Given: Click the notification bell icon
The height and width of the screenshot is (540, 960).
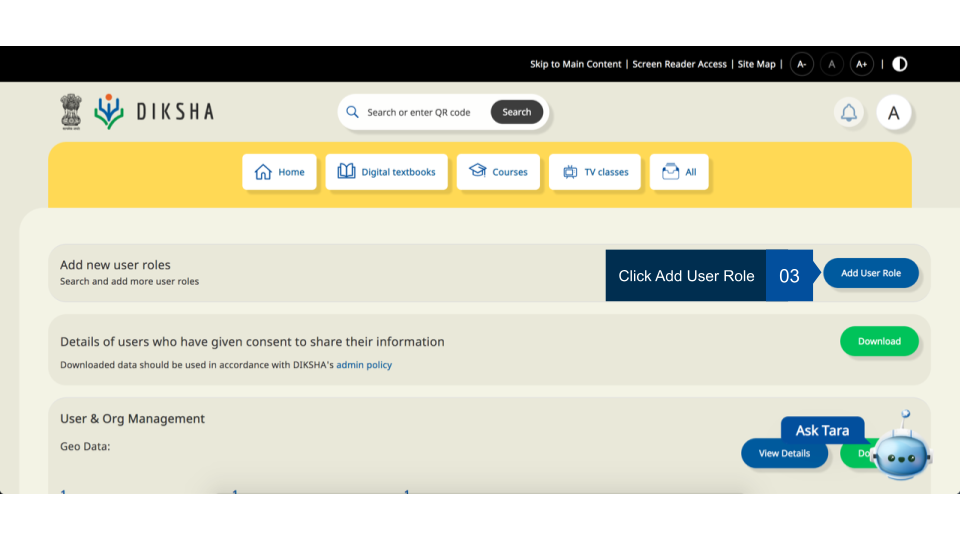Looking at the screenshot, I should 848,113.
